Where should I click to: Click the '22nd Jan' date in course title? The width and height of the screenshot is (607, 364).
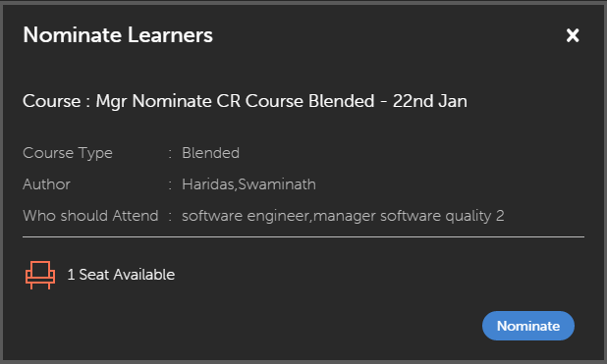click(x=429, y=101)
